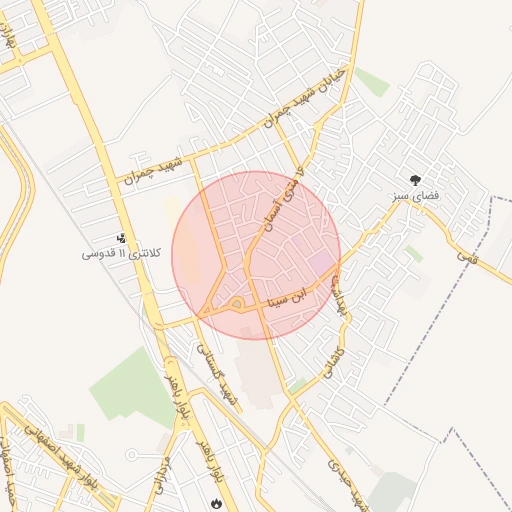Click the بهاران street label
Screen dimensions: 512x512
pyautogui.click(x=7, y=35)
